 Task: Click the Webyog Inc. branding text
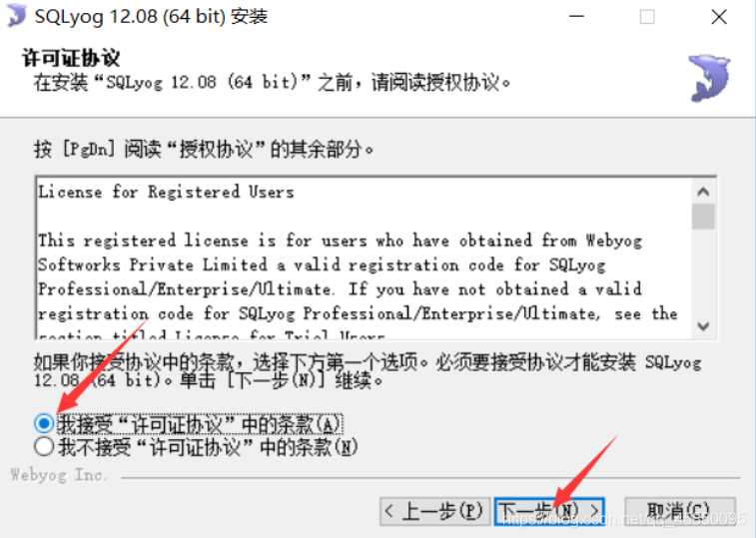(58, 475)
